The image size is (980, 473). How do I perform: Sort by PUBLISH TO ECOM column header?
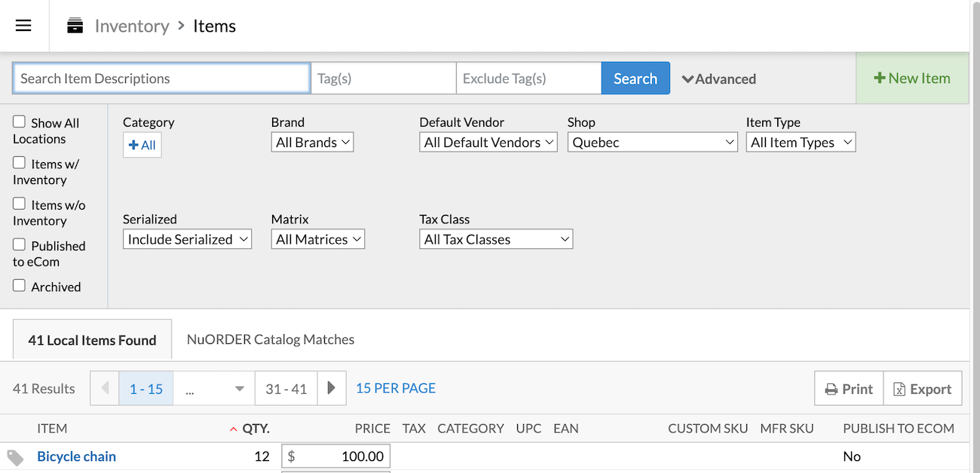pyautogui.click(x=899, y=428)
